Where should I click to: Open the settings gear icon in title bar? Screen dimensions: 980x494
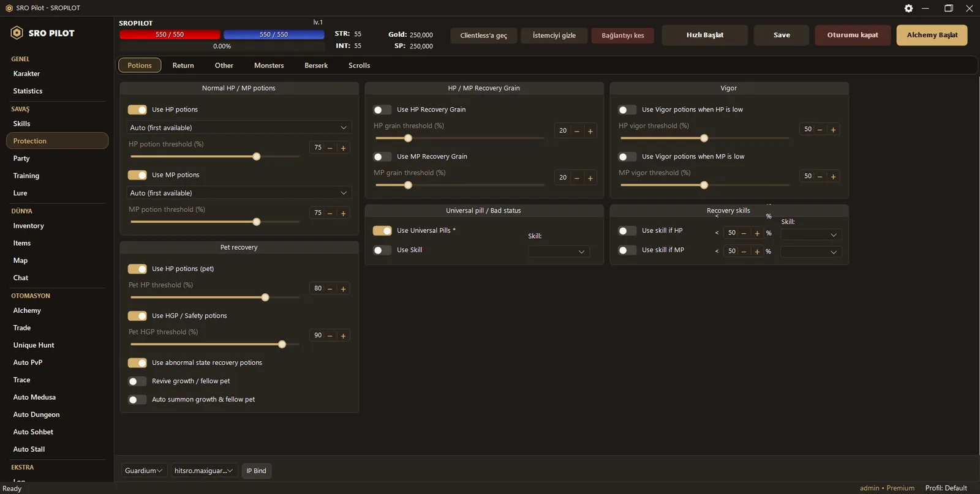point(908,8)
